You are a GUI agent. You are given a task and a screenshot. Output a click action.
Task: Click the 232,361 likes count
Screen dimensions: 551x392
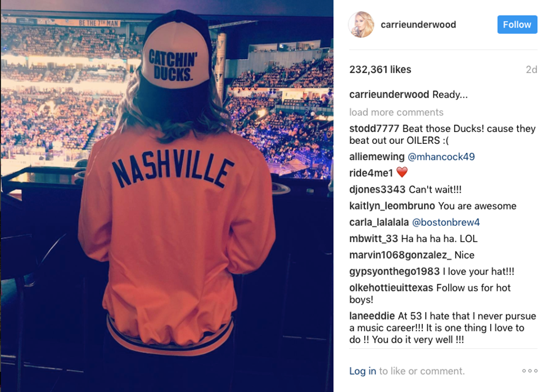coord(380,70)
